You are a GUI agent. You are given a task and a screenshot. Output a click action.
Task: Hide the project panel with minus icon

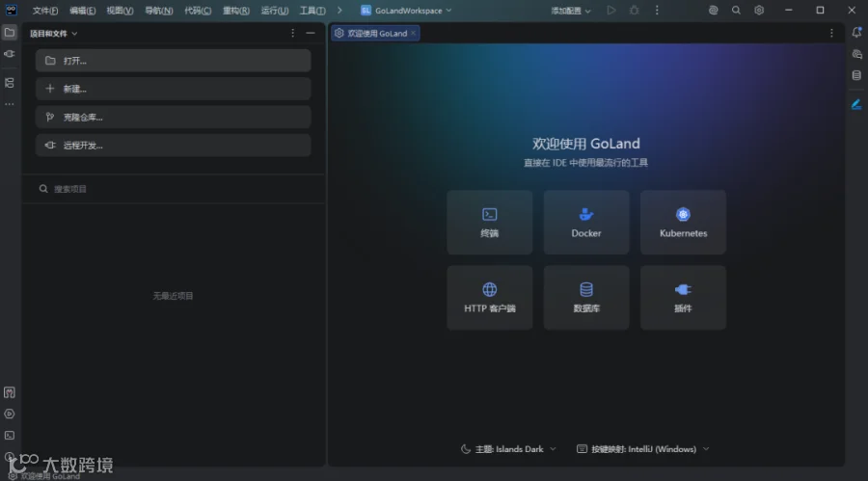[311, 33]
